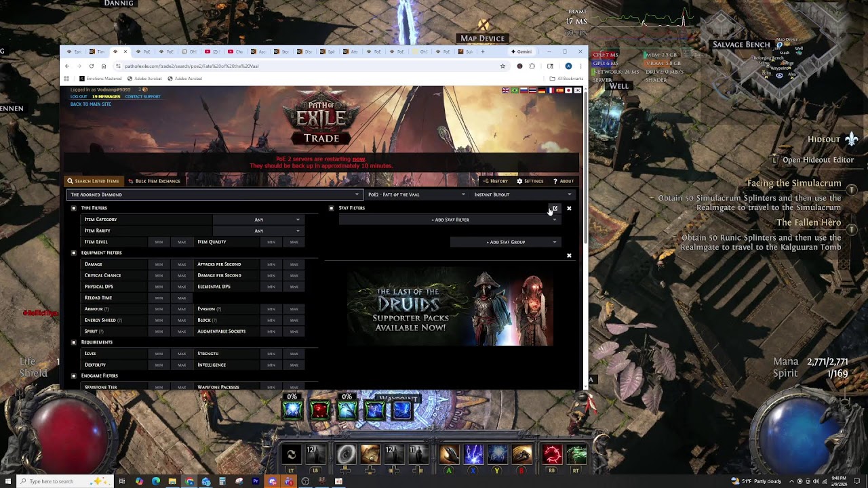This screenshot has width=868, height=488.
Task: Click the Block help question mark
Action: click(x=214, y=320)
